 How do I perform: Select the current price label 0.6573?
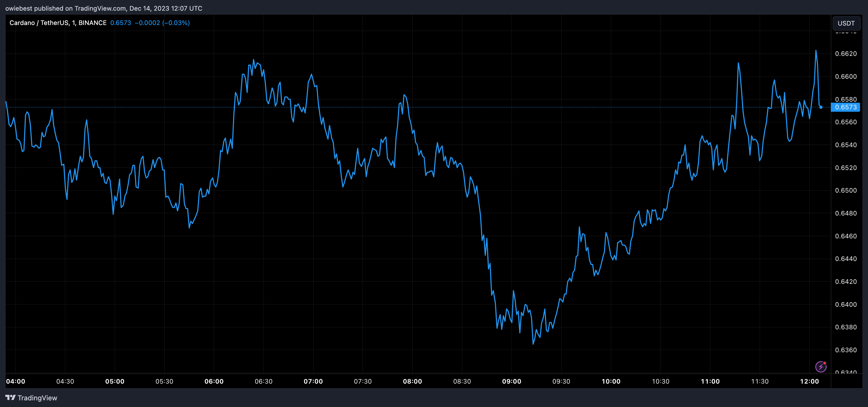(x=845, y=107)
